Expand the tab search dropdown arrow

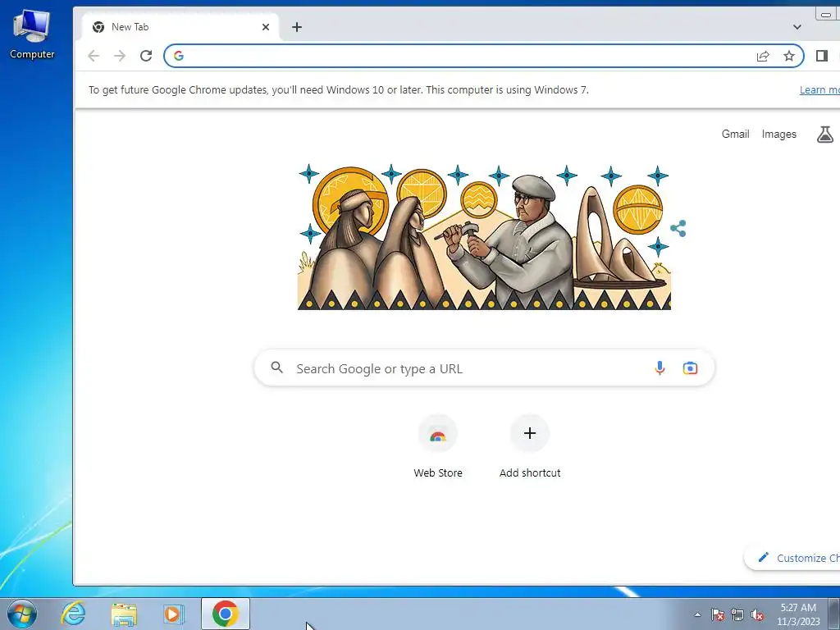pyautogui.click(x=797, y=27)
